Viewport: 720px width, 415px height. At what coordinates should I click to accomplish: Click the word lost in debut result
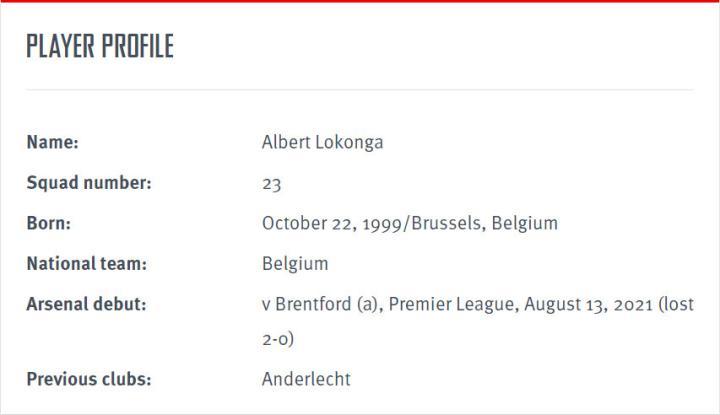679,304
